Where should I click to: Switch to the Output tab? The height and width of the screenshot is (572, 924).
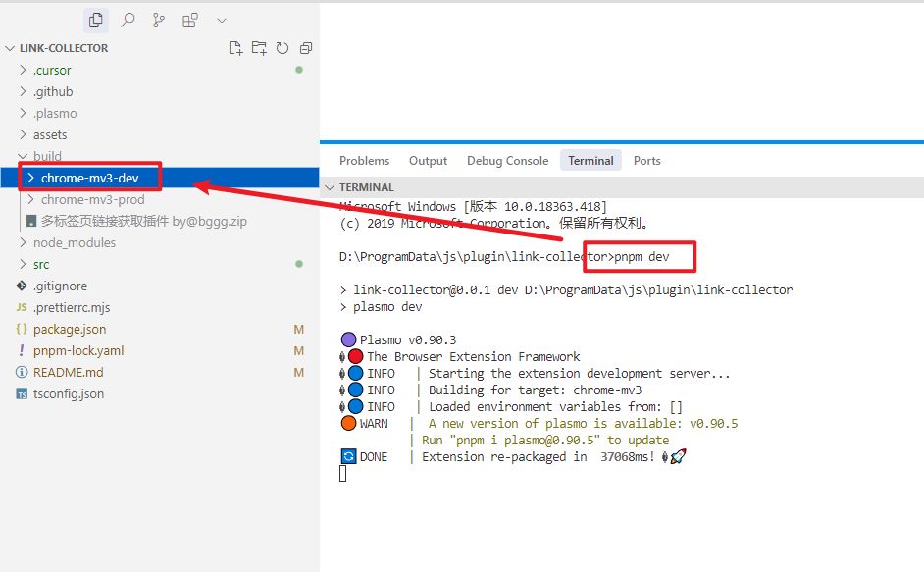tap(428, 160)
